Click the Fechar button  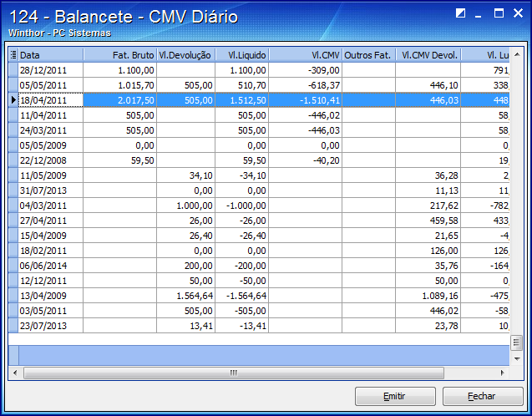pos(482,396)
